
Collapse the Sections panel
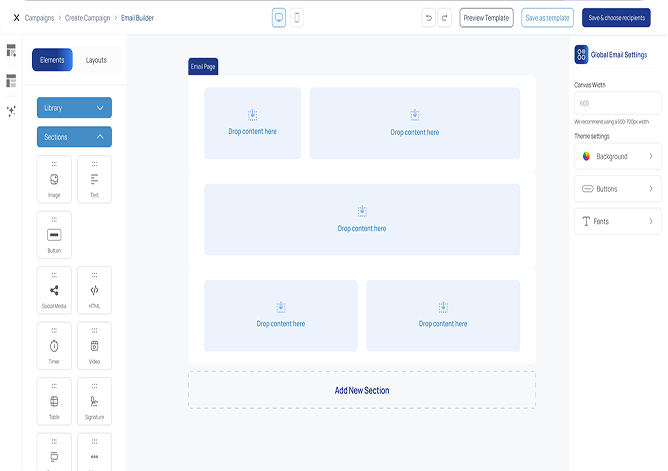point(75,137)
